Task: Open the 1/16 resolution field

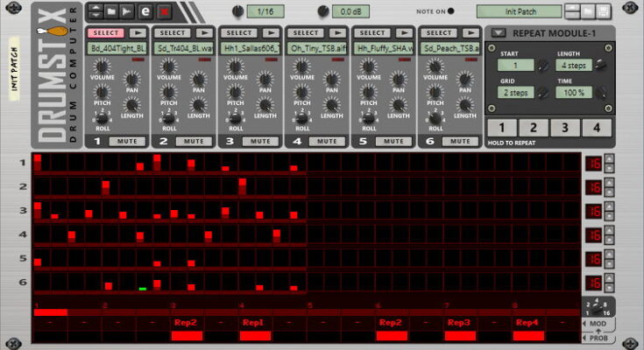Action: [265, 11]
